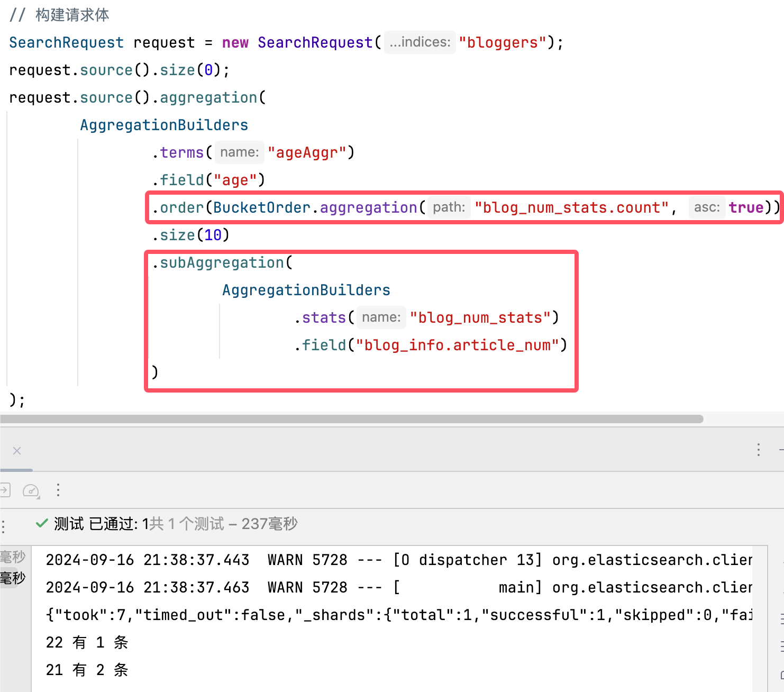Click the .field("age") call
This screenshot has height=692, width=784.
tap(208, 180)
